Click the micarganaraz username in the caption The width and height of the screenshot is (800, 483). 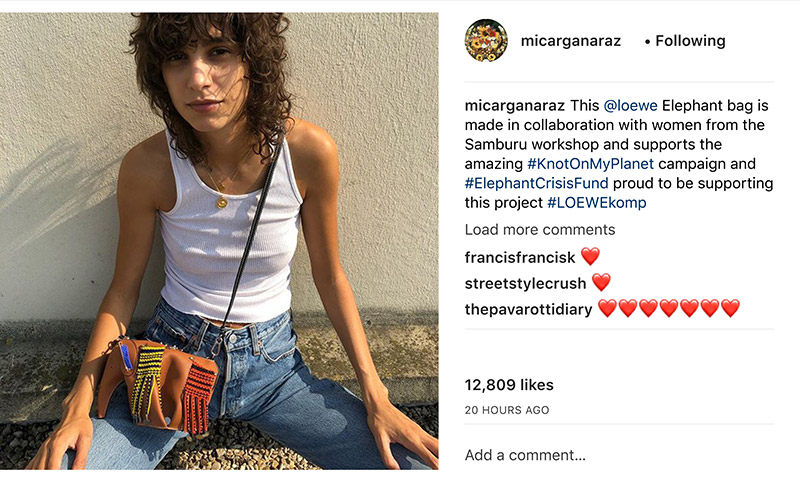(515, 105)
